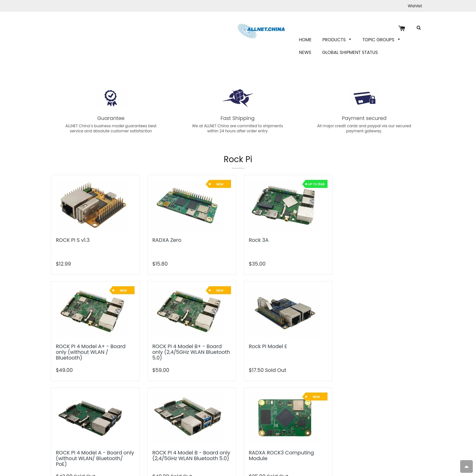476x476 pixels.
Task: Click the $12.99 price text
Action: (x=63, y=264)
